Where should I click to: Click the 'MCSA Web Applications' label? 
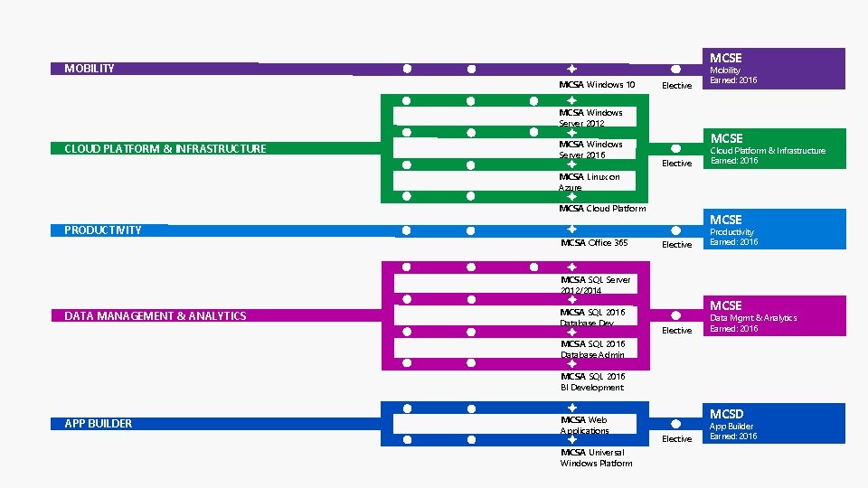[x=584, y=425]
